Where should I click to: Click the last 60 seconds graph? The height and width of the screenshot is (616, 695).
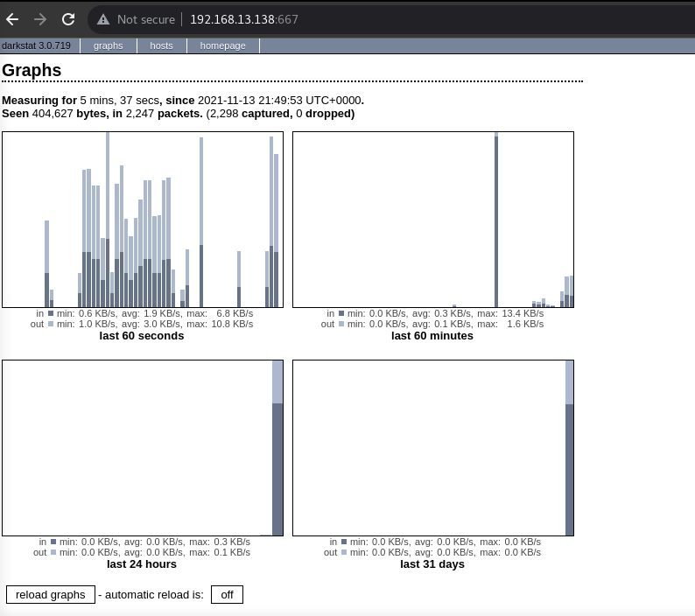pyautogui.click(x=143, y=220)
